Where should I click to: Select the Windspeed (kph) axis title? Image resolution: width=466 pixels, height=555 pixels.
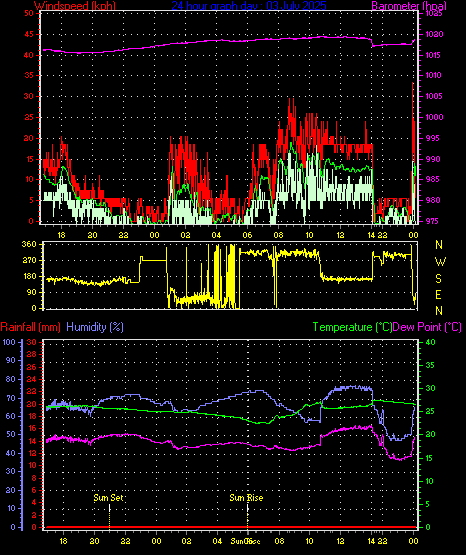click(75, 6)
